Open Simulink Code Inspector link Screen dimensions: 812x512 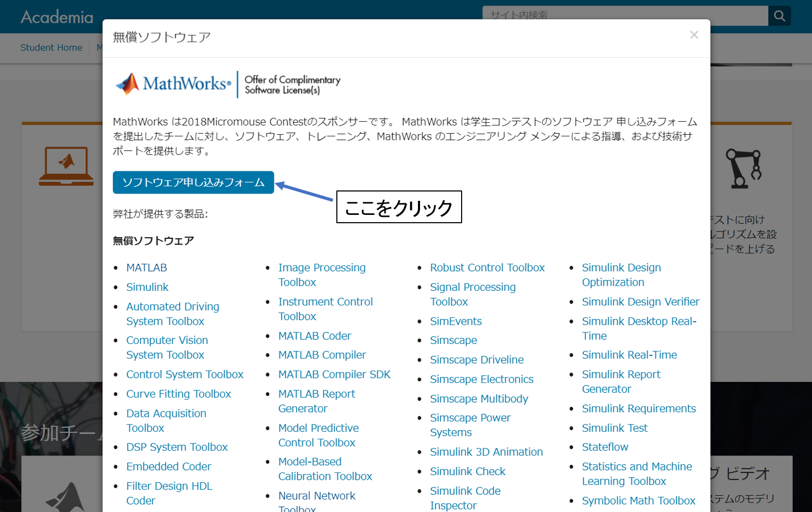coord(465,498)
